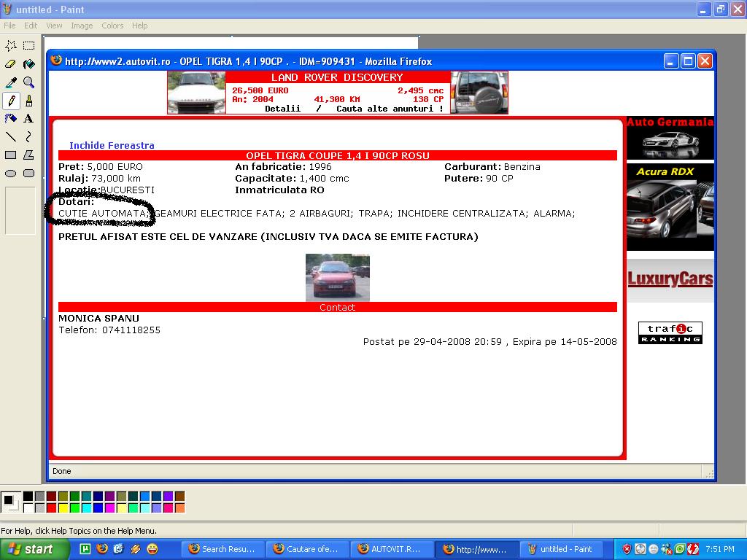747x560 pixels.
Task: Launch Firefox from the quick launch bar
Action: point(102,549)
